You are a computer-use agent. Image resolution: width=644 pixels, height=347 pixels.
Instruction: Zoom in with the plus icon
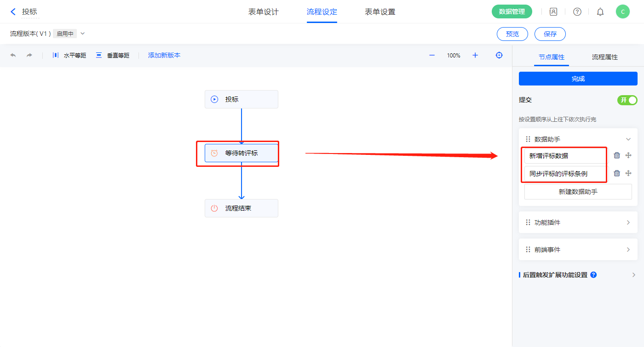coord(475,55)
